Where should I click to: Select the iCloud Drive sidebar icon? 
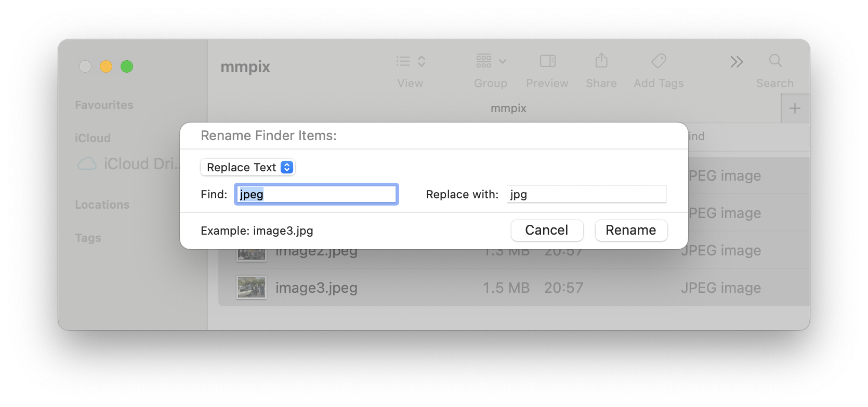pos(87,164)
